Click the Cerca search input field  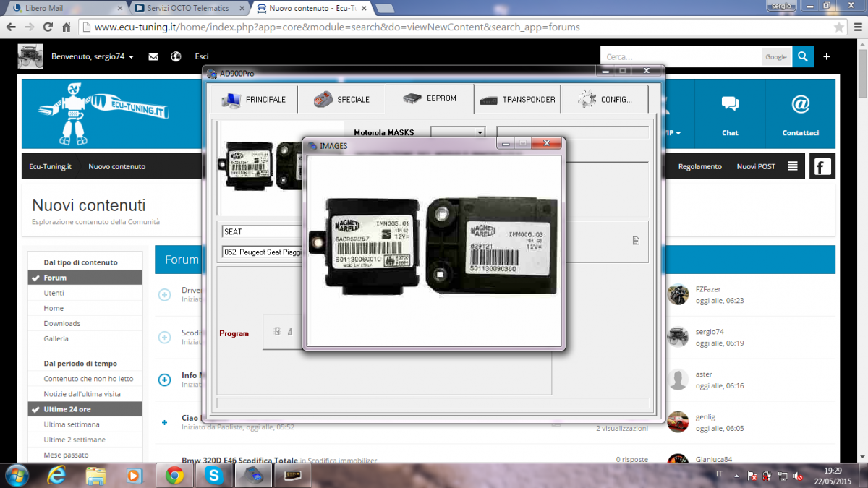681,56
